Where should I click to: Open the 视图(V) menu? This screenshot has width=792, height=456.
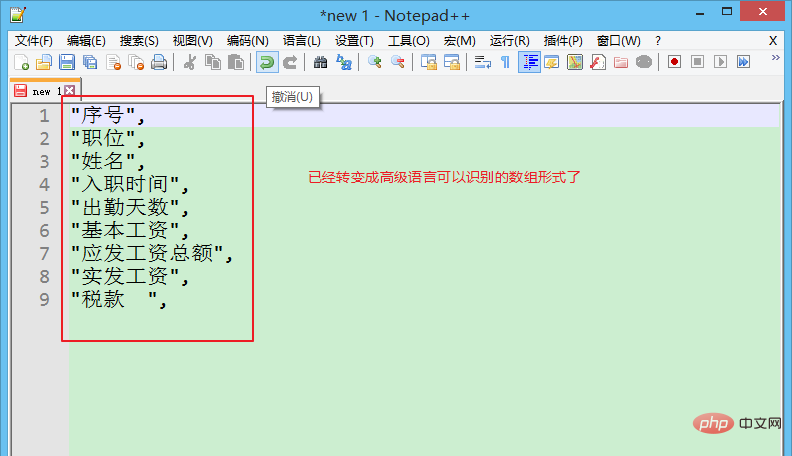[192, 41]
